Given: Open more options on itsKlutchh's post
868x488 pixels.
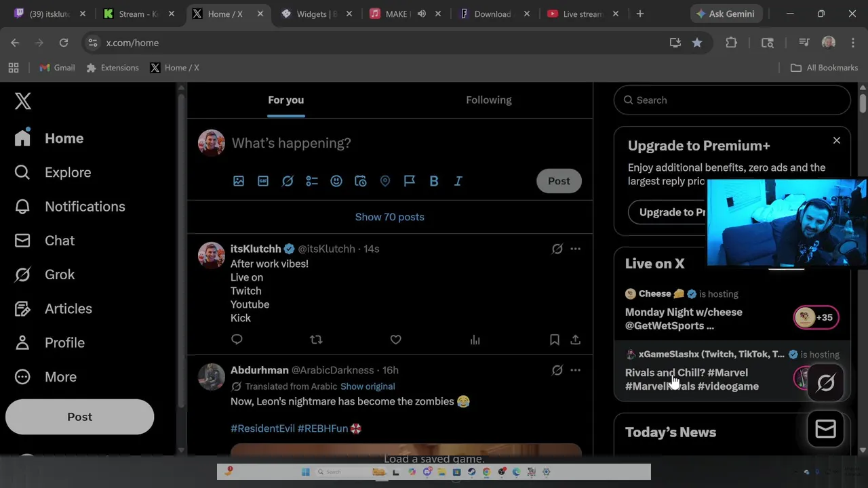Looking at the screenshot, I should pyautogui.click(x=575, y=249).
